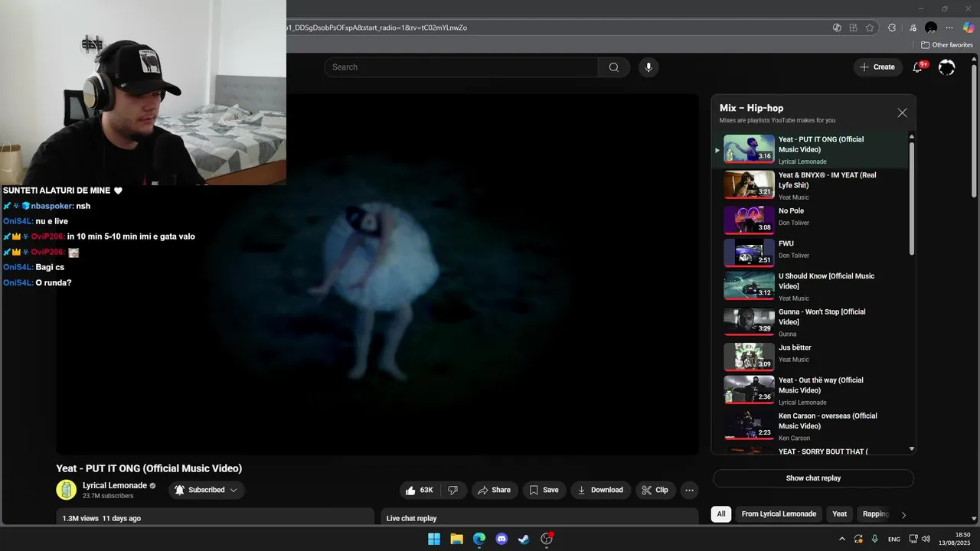
Task: Open the YouTube account avatar menu
Action: 947,67
